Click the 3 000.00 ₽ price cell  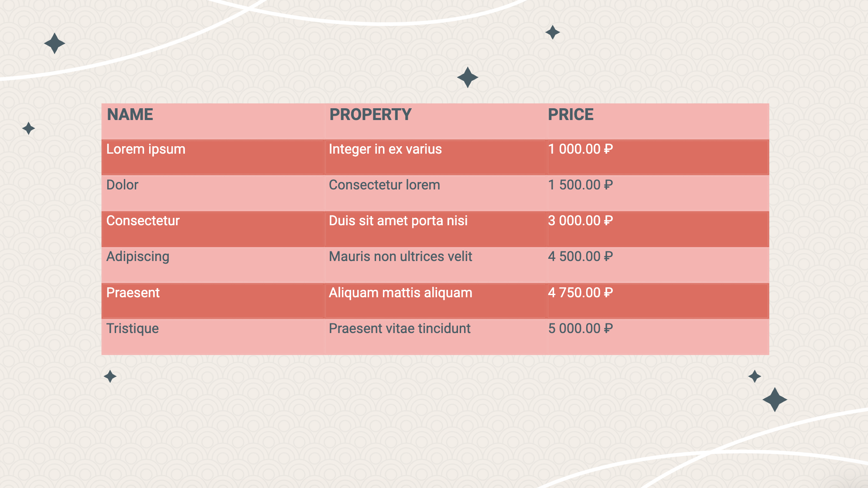(x=658, y=229)
